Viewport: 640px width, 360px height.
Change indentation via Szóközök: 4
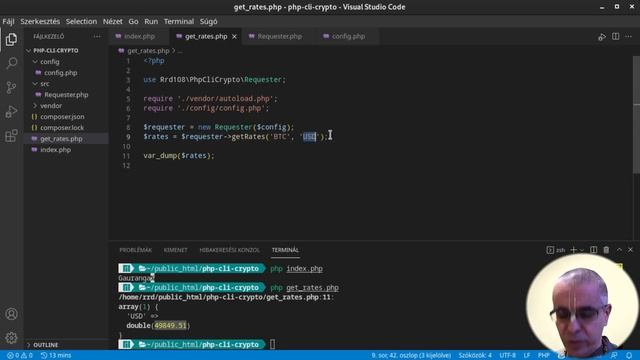[x=475, y=356]
